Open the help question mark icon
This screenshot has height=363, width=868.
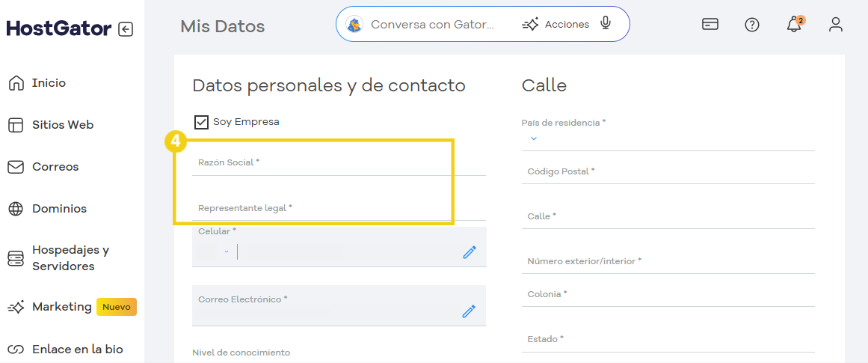pos(752,25)
